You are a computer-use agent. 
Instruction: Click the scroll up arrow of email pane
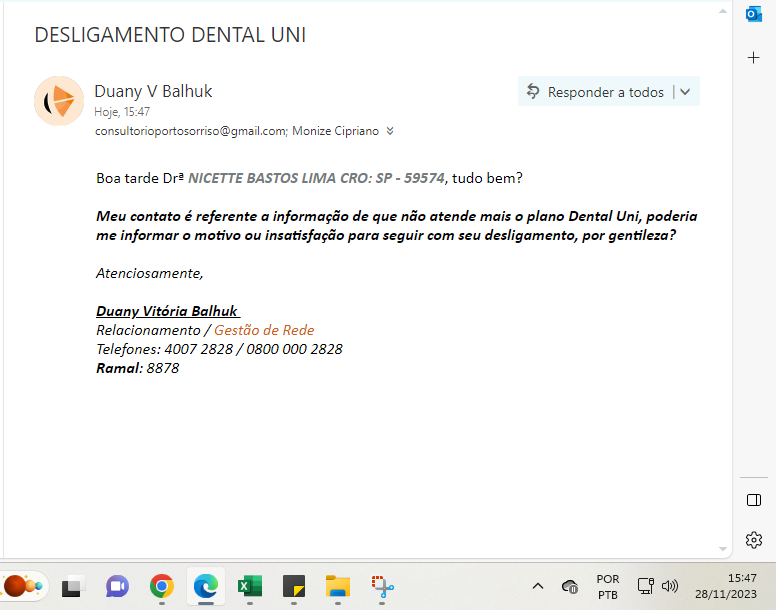pyautogui.click(x=723, y=11)
